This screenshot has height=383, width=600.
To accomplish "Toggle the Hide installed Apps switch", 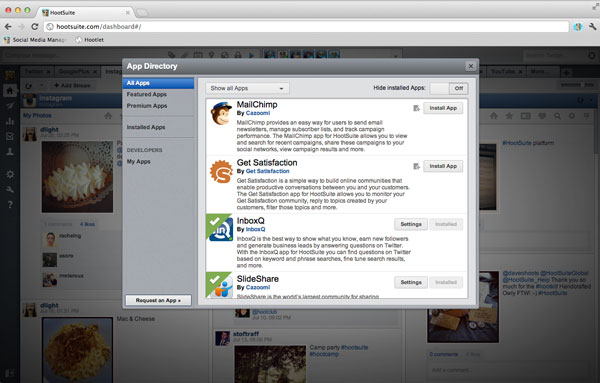I will pyautogui.click(x=449, y=88).
